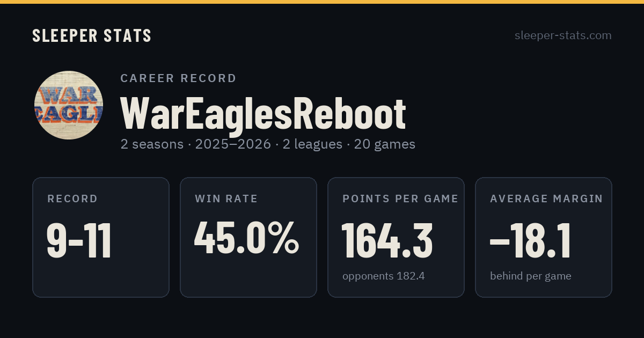The image size is (644, 338).
Task: Click the War Eagle avatar image
Action: (69, 105)
